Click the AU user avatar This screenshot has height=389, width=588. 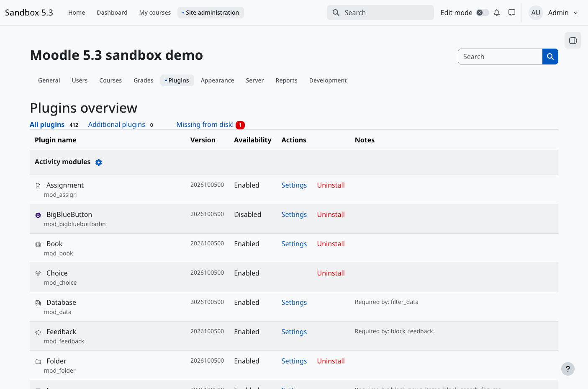tap(536, 13)
